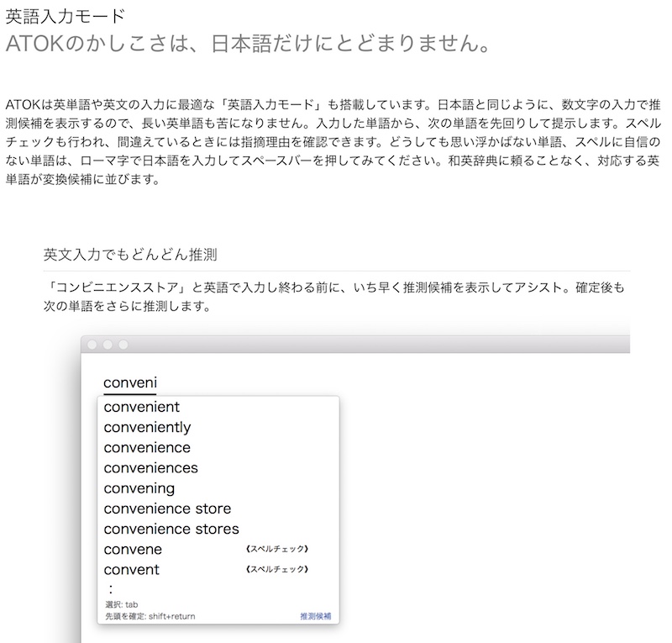This screenshot has width=672, height=643.
Task: Click the ATOKのかしこさは headline
Action: (x=248, y=44)
